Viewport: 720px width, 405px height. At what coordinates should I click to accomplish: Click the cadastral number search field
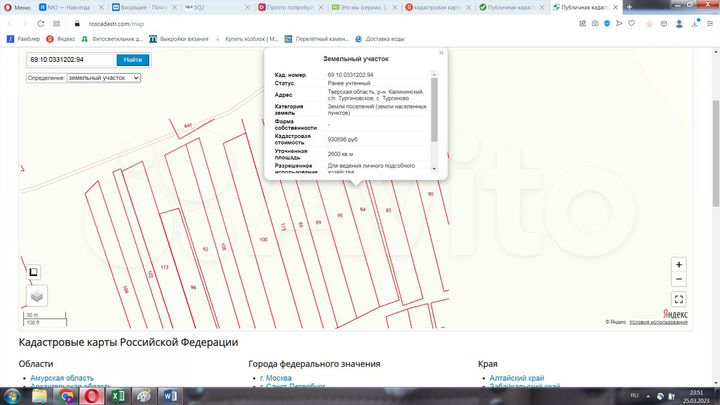point(70,60)
